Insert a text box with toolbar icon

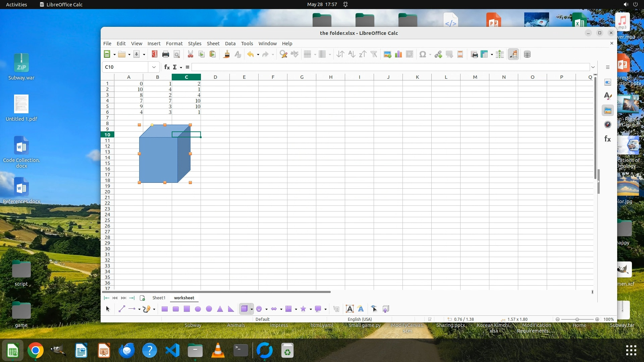tap(350, 309)
